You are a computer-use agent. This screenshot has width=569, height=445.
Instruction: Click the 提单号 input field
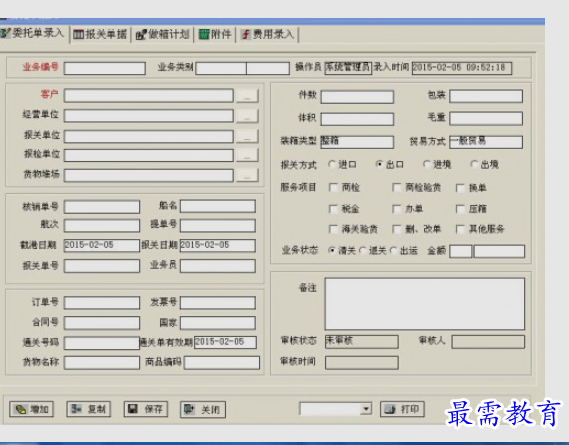click(x=218, y=225)
